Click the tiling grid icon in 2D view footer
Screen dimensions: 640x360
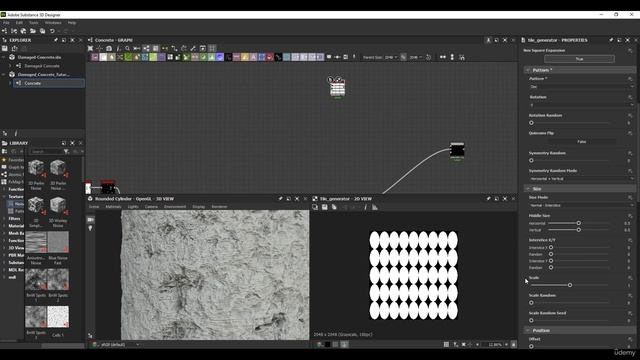[446, 344]
